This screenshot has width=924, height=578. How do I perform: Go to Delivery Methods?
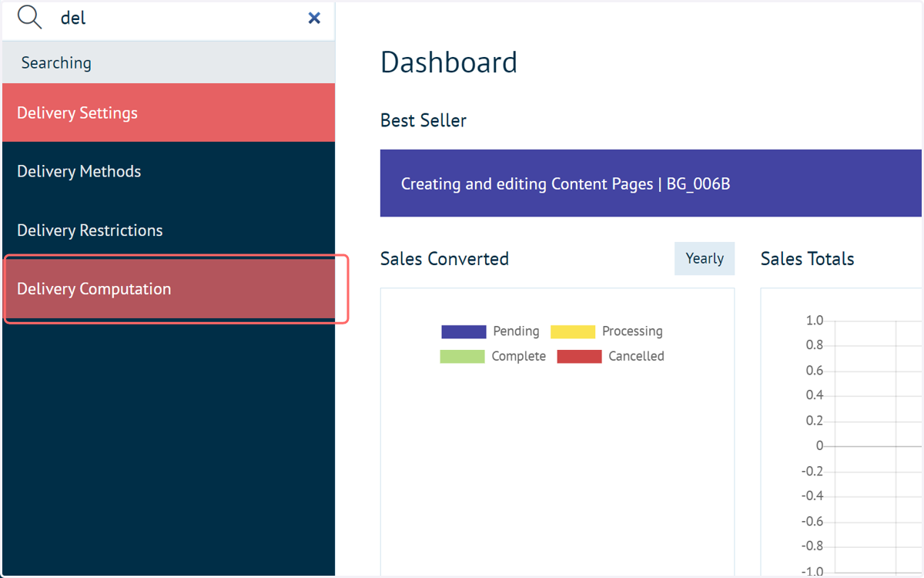[x=169, y=171]
